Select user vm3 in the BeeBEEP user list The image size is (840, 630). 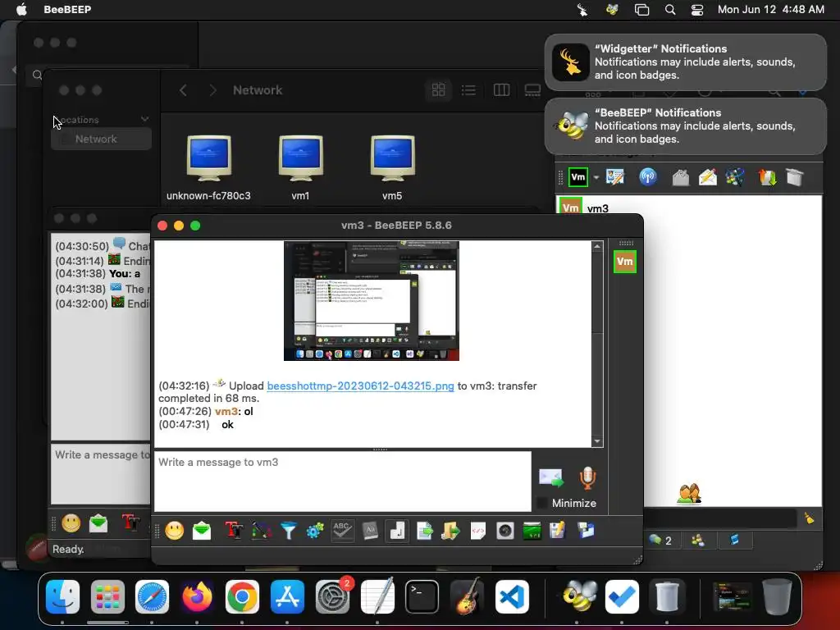(688, 207)
